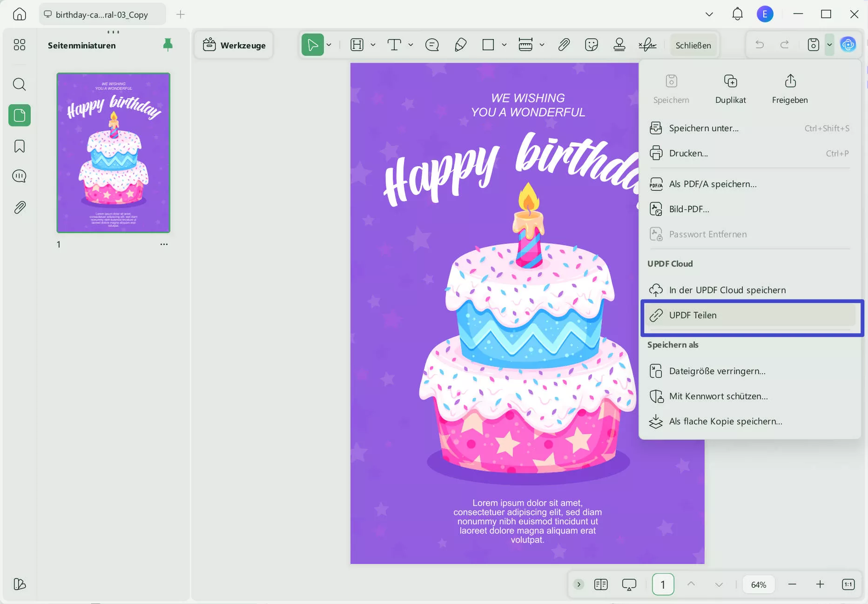Choose Dateigröße verringern from menu
The width and height of the screenshot is (868, 604).
click(x=717, y=371)
